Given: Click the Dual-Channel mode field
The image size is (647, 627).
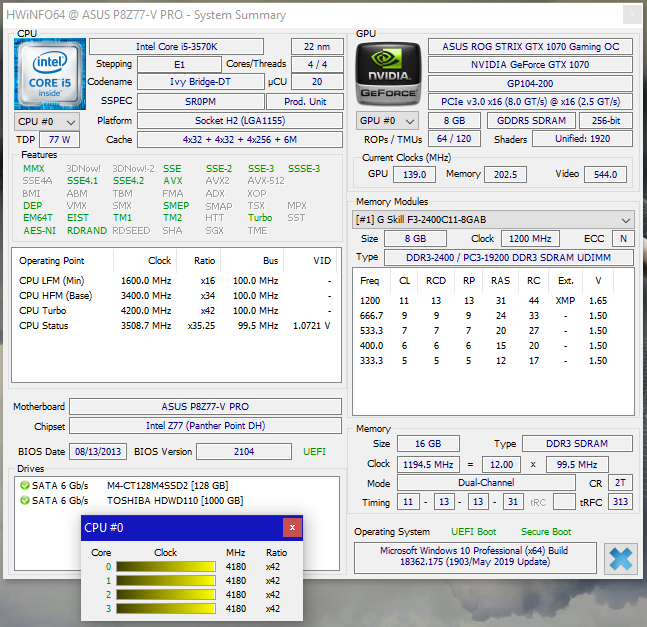Looking at the screenshot, I should pyautogui.click(x=486, y=483).
